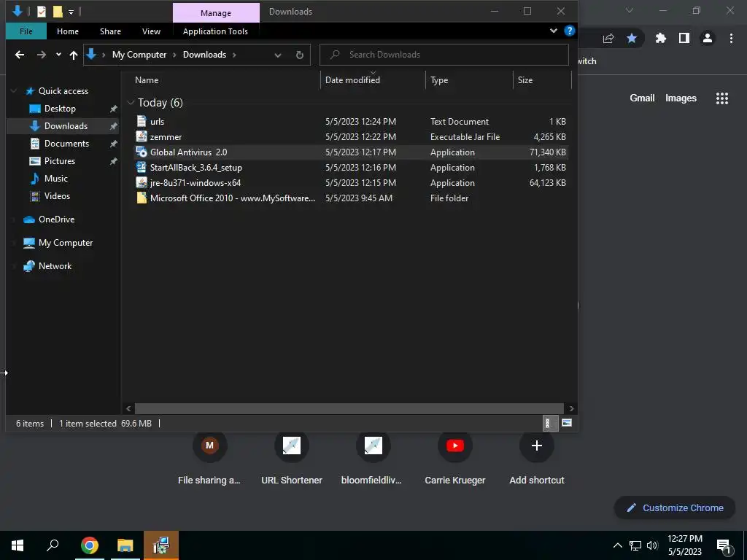Click the horizontal scrollbar in file list
The height and width of the screenshot is (560, 747).
[x=349, y=408]
